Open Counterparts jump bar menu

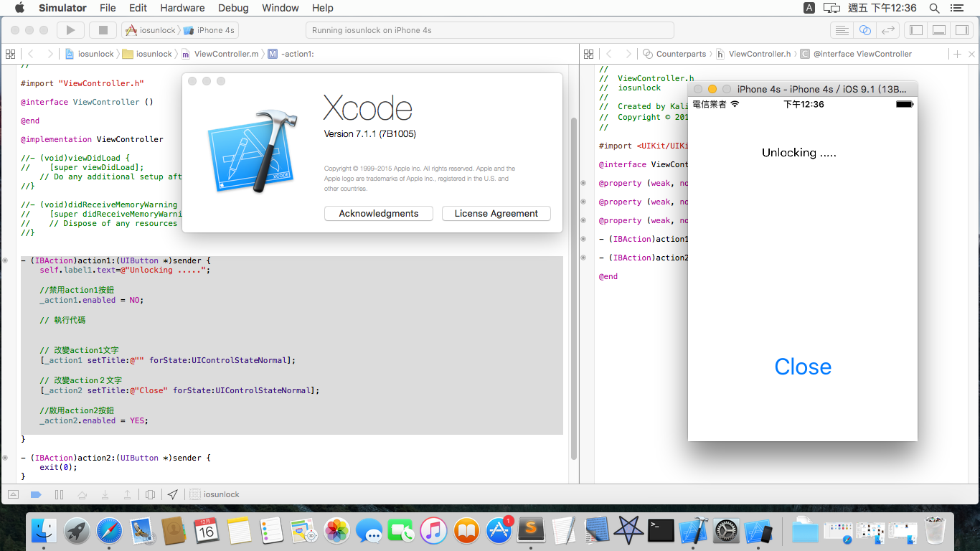click(x=674, y=54)
